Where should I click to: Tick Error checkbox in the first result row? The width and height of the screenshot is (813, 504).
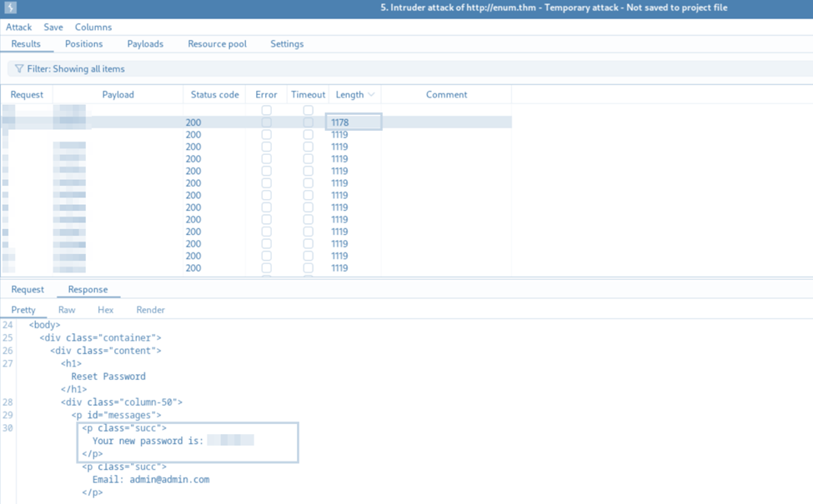[x=267, y=110]
